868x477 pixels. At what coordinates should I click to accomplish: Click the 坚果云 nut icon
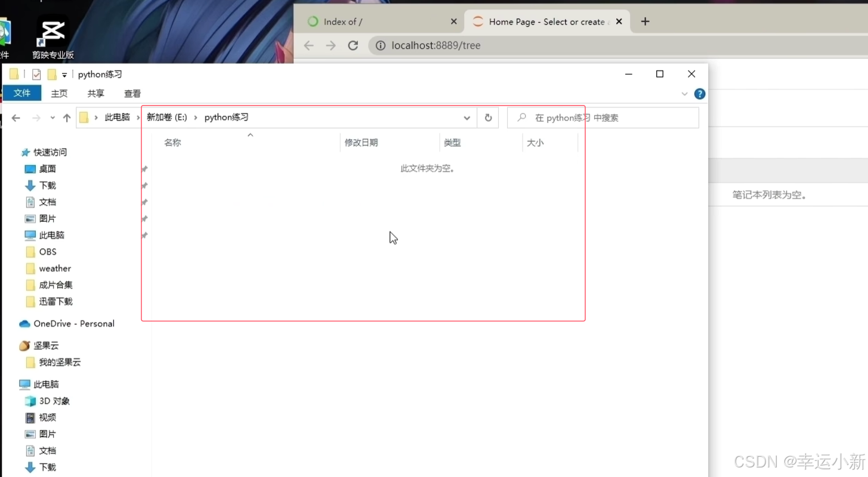click(x=24, y=346)
